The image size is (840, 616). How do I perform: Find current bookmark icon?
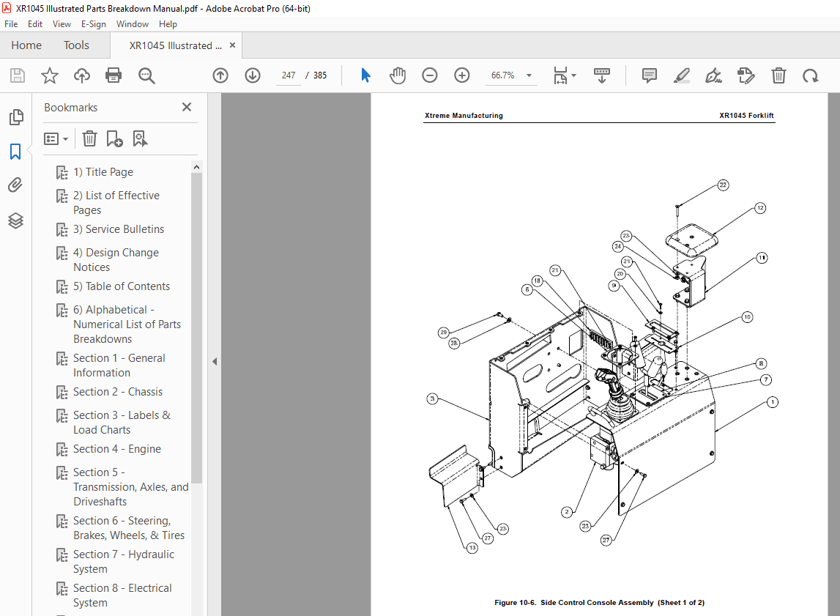pyautogui.click(x=140, y=138)
